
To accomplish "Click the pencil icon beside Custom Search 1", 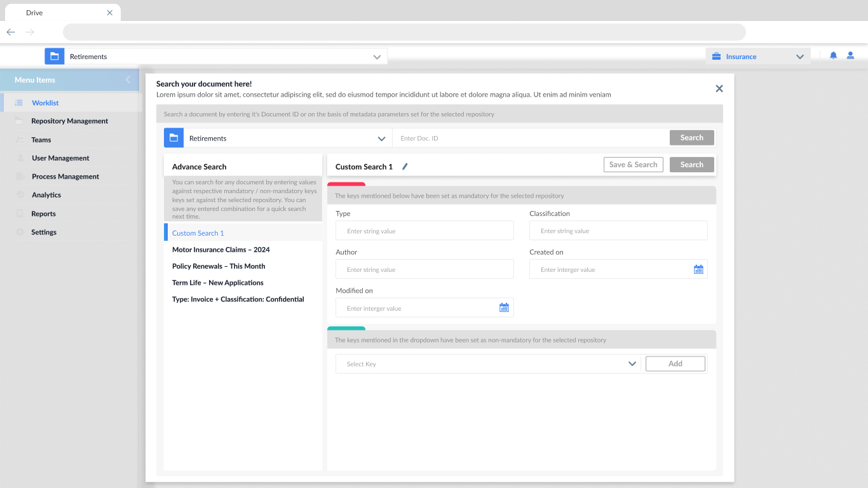I will [405, 166].
